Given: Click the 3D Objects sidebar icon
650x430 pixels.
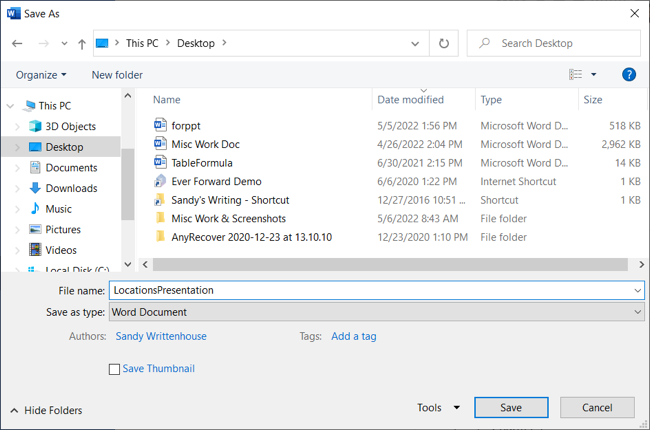Looking at the screenshot, I should pos(35,127).
